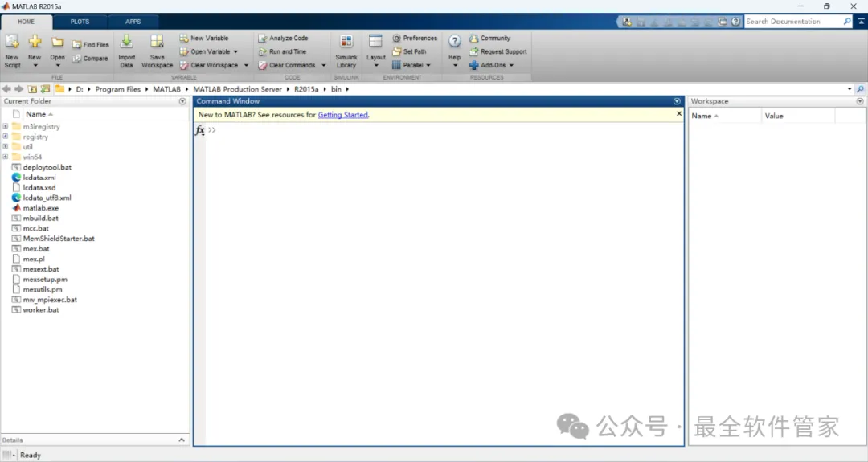The width and height of the screenshot is (868, 462).
Task: Open the Clear Commands dropdown arrow
Action: coord(324,65)
